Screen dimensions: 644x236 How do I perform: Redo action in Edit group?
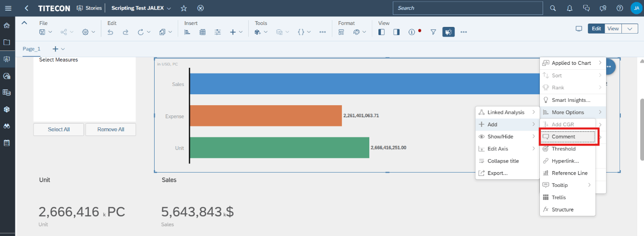click(x=125, y=32)
